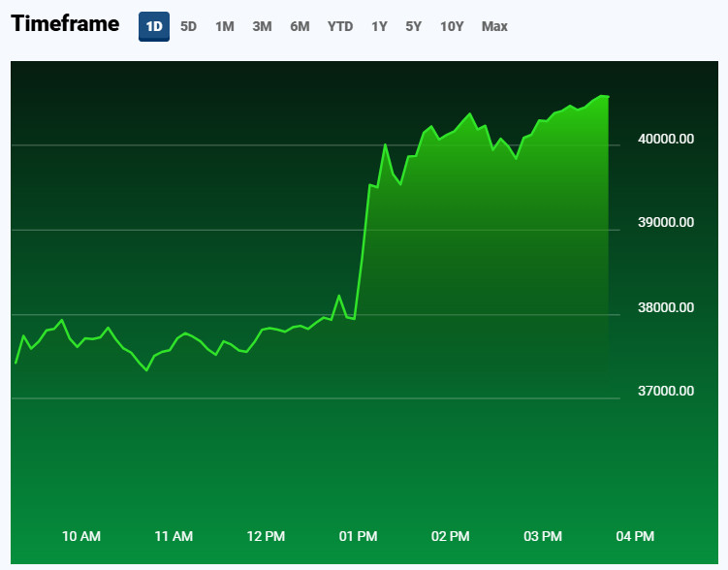The height and width of the screenshot is (570, 728).
Task: Click the Timeframe heading
Action: [65, 23]
